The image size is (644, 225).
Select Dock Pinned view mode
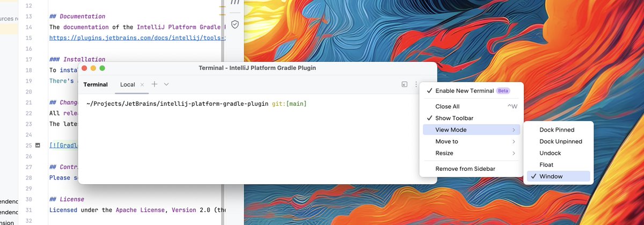point(558,130)
